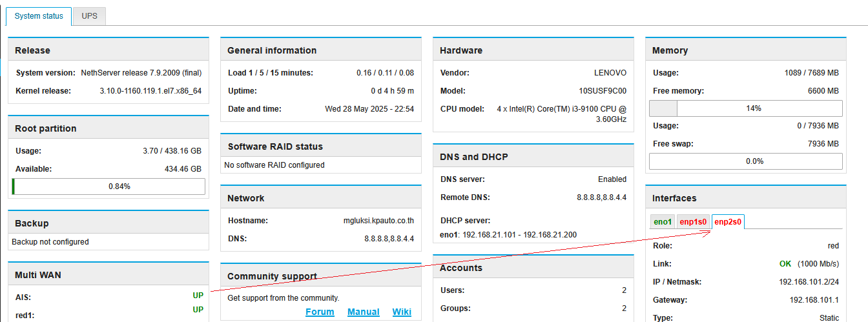Switch to the UPS tab
This screenshot has height=322, width=868.
tap(89, 16)
